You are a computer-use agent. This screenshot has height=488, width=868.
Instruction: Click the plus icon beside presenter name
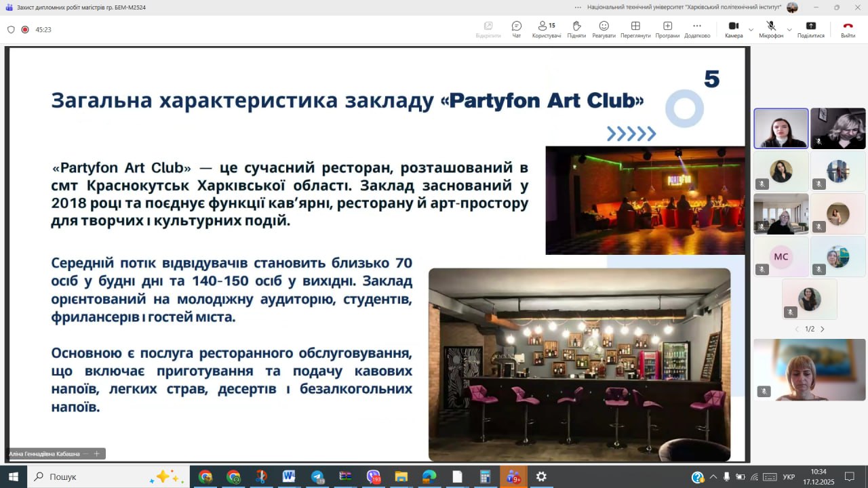(96, 454)
